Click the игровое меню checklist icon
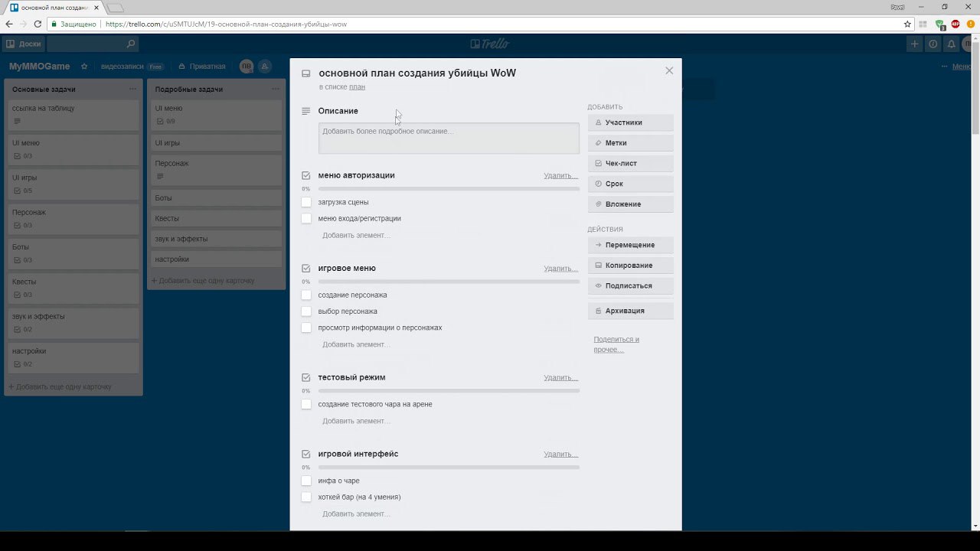 coord(306,269)
